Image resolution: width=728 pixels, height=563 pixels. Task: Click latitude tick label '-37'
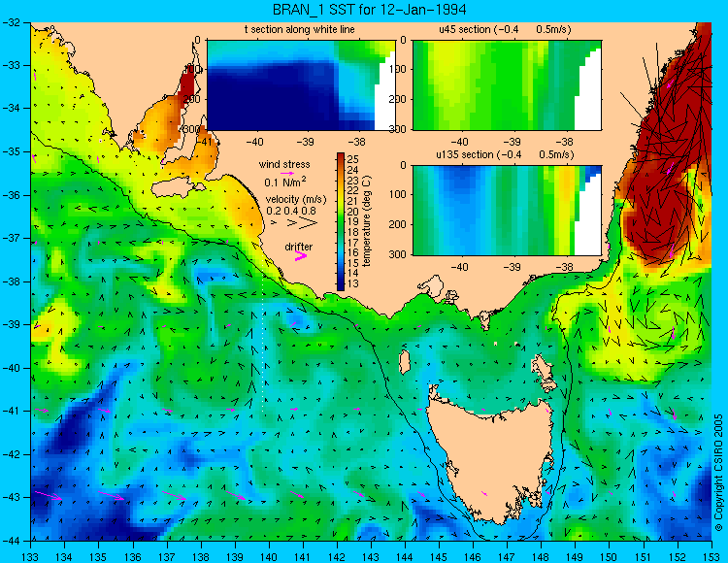coord(11,238)
